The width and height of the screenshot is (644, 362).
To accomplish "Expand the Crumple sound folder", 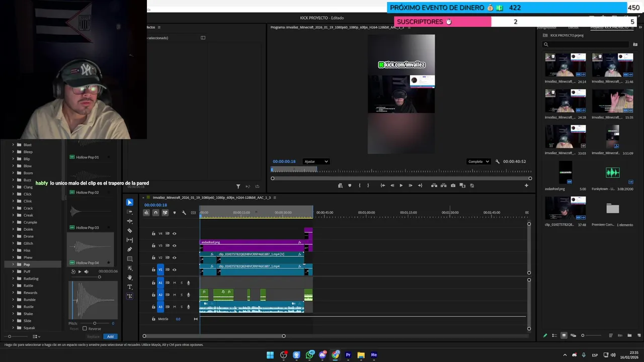I will coord(13,222).
